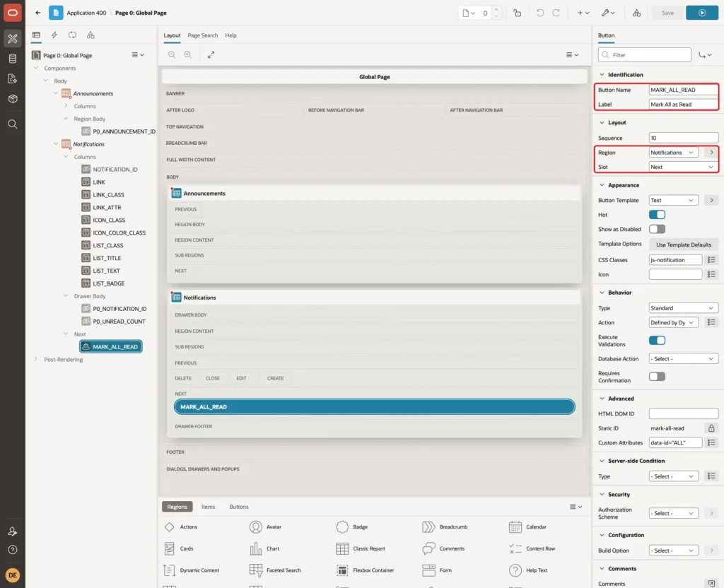Collapse the Identification section

click(x=602, y=75)
